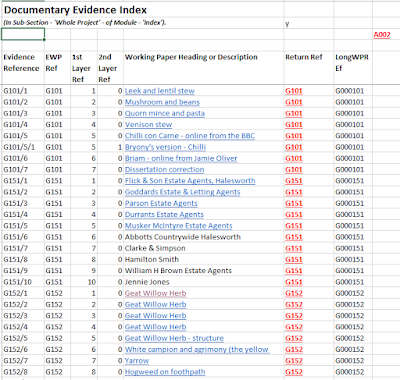
Task: Select 'Abbotts Countrywide Halesworth' cell
Action: [204, 237]
